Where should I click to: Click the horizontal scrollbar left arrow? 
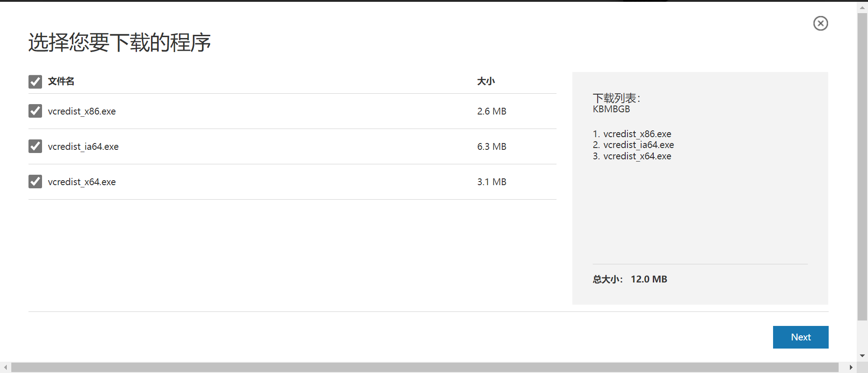click(5, 367)
